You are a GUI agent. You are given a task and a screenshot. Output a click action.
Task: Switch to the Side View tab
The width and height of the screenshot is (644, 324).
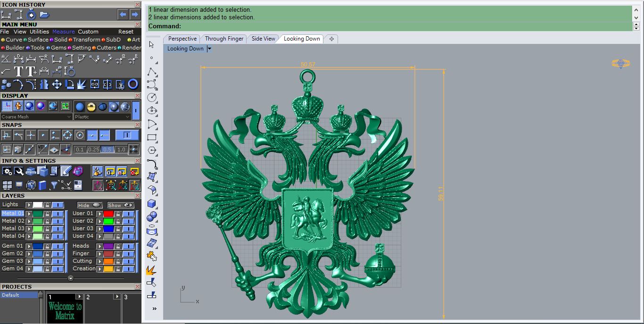(263, 39)
